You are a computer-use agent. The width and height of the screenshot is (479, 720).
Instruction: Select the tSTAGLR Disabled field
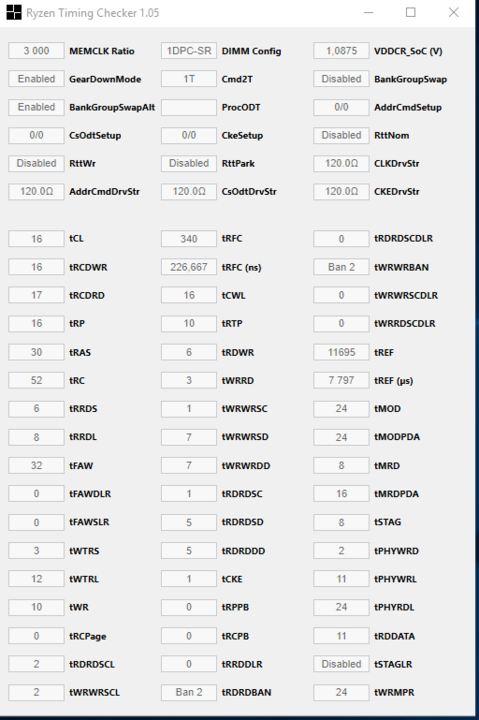pos(341,664)
